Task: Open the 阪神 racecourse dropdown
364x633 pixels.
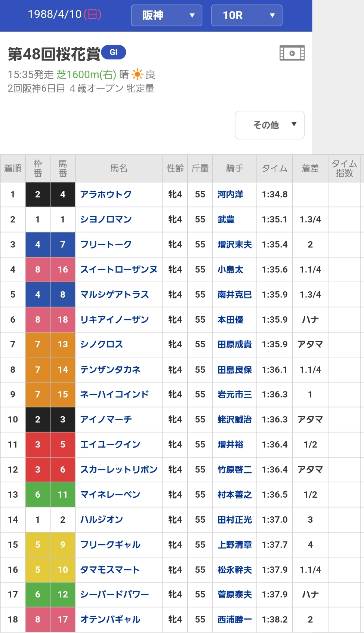Action: (x=166, y=15)
